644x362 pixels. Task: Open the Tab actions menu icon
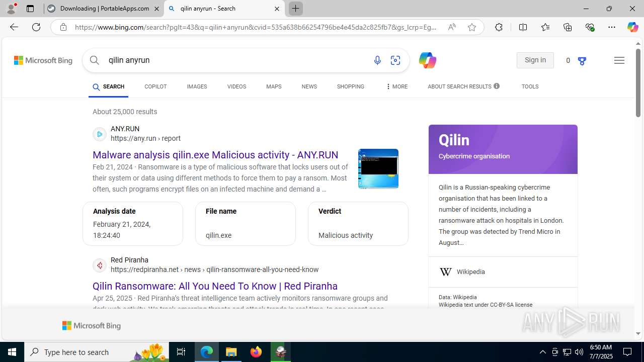click(30, 9)
